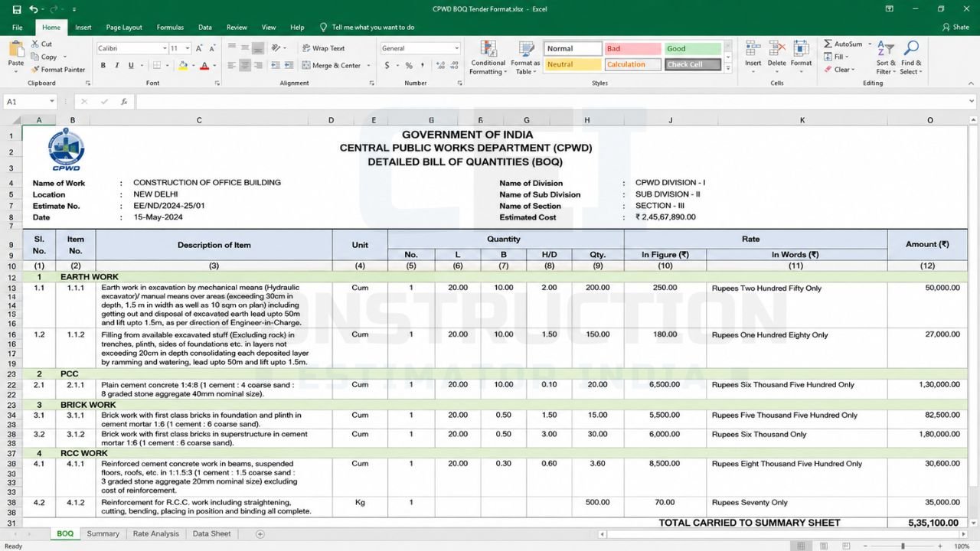Image resolution: width=980 pixels, height=551 pixels.
Task: Add a new sheet with plus icon
Action: (x=260, y=534)
